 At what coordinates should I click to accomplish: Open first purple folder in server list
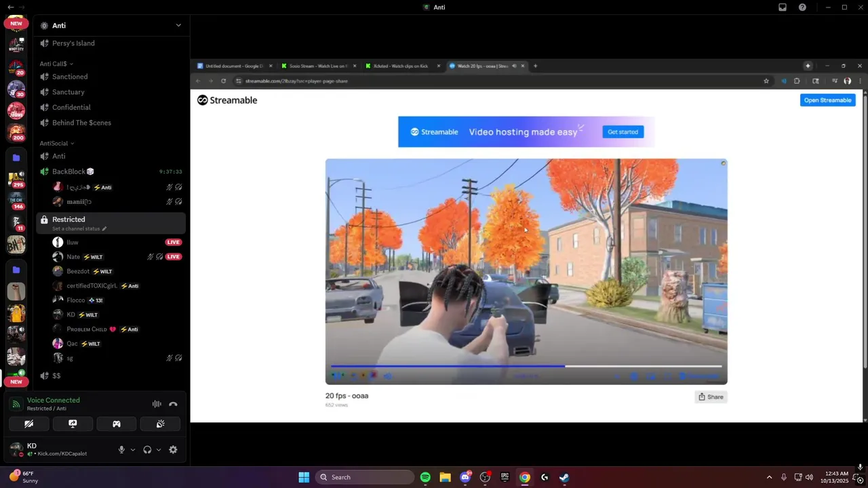[x=16, y=157]
